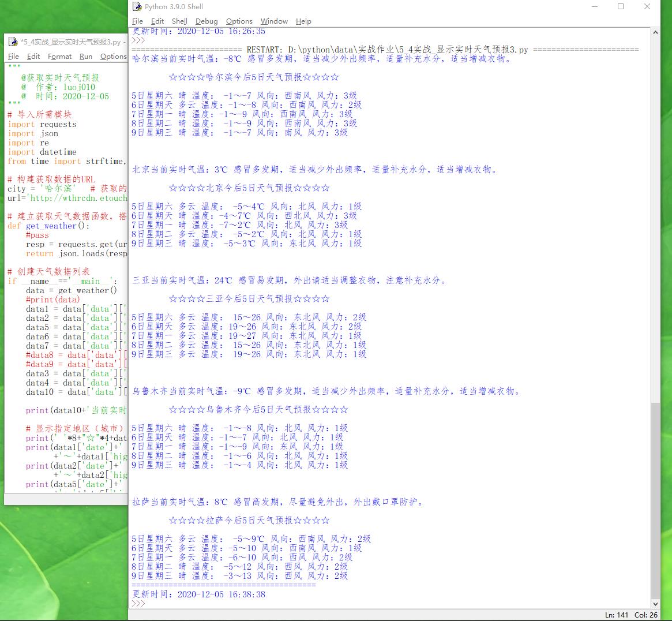Image resolution: width=672 pixels, height=621 pixels.
Task: Click ☆乌鲁木齐今后5日天气预报 heading
Action: click(258, 410)
